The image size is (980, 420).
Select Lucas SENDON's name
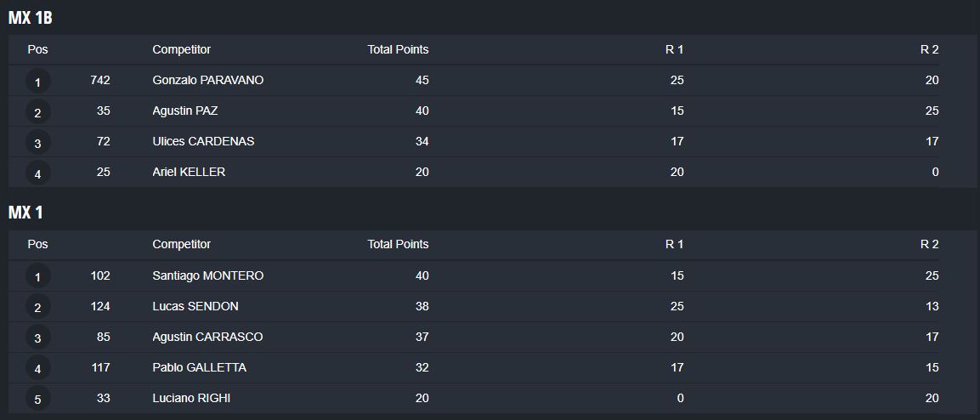[x=195, y=306]
